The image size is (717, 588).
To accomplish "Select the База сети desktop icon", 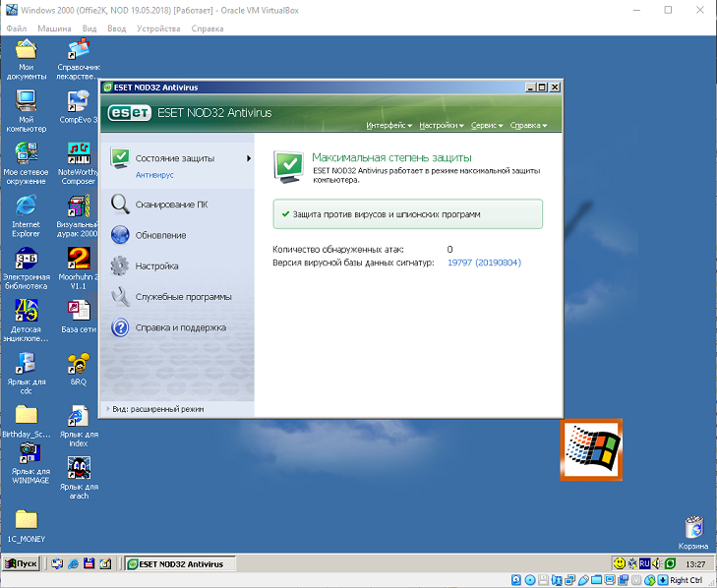I will [79, 317].
